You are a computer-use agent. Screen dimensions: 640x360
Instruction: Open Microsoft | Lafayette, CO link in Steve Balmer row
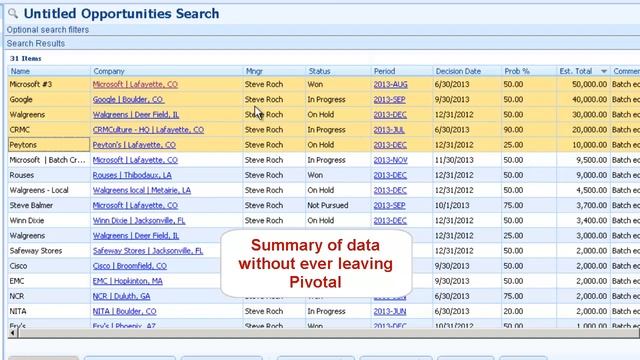135,205
